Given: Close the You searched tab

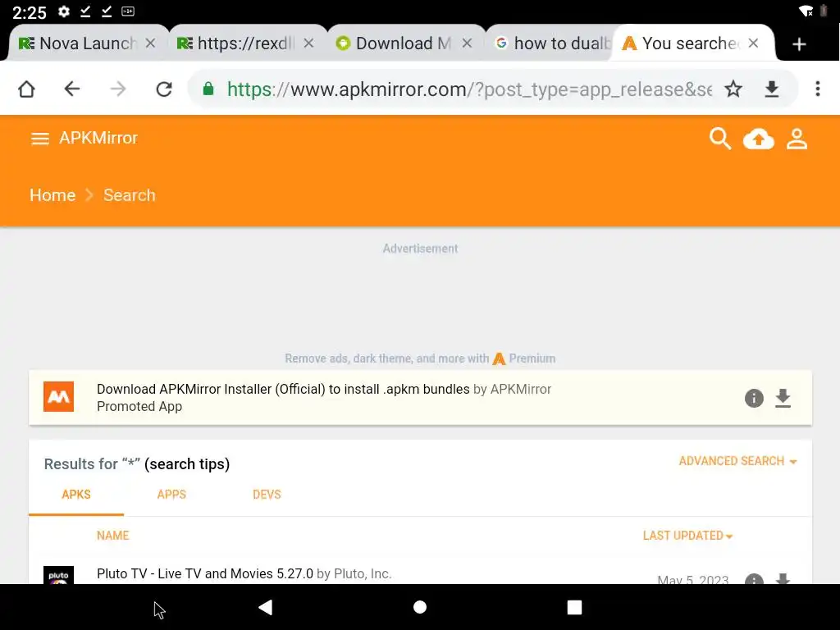Looking at the screenshot, I should (753, 43).
